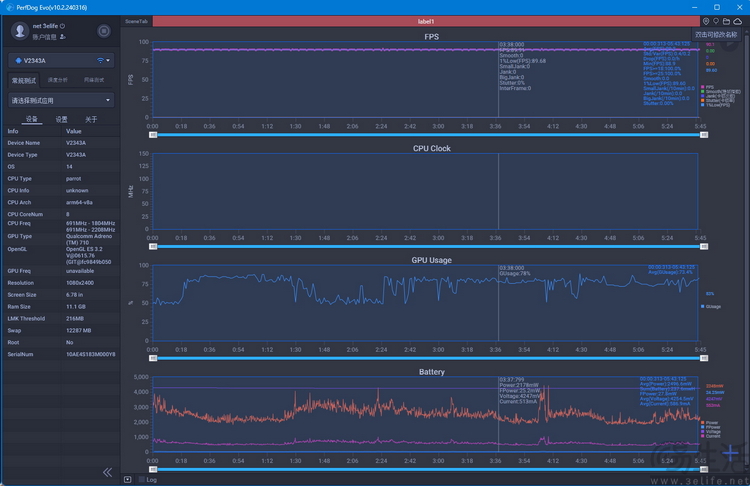Toggle the Voltage legend series

pyautogui.click(x=711, y=431)
